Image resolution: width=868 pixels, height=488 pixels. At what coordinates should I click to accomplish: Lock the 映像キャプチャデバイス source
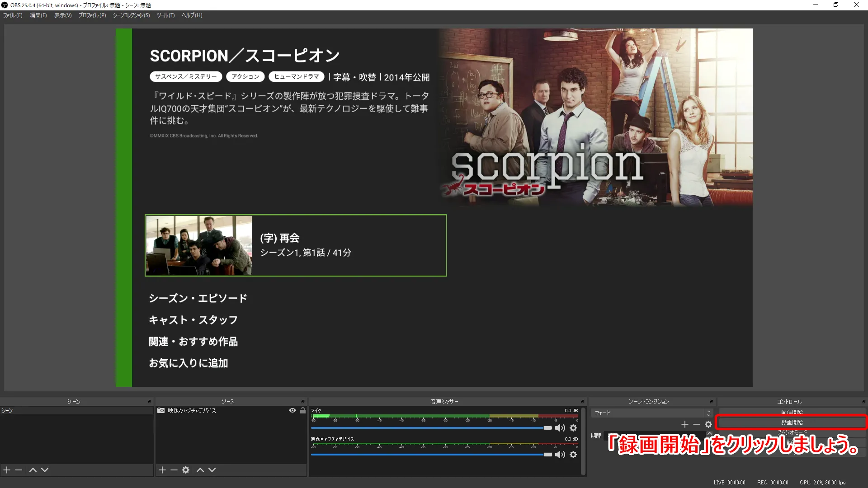[303, 410]
